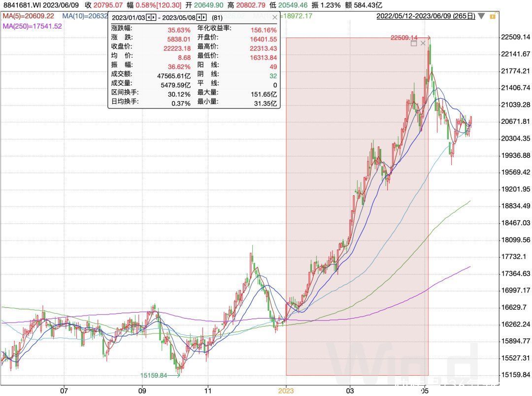Step the end date 2023/05/08 backward

tap(199, 18)
